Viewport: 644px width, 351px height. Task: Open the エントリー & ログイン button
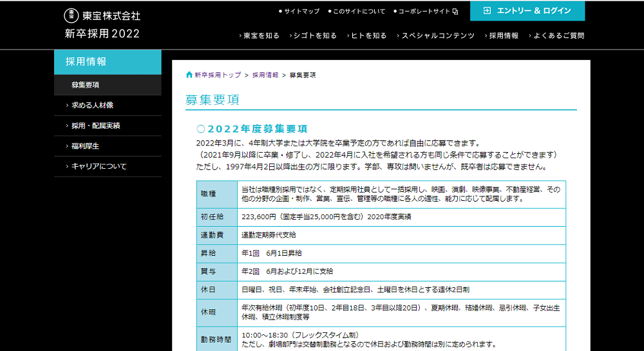pos(527,11)
